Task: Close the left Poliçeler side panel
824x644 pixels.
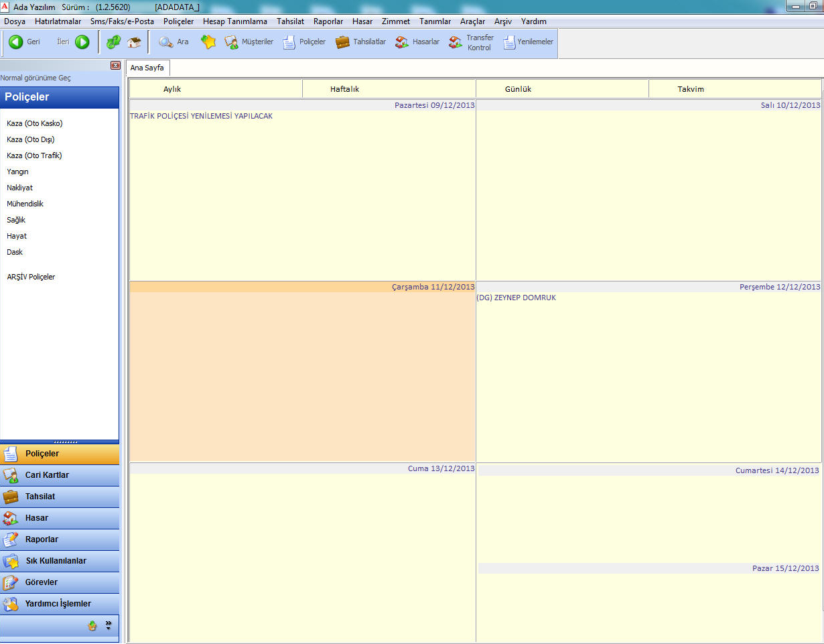Action: [x=115, y=65]
